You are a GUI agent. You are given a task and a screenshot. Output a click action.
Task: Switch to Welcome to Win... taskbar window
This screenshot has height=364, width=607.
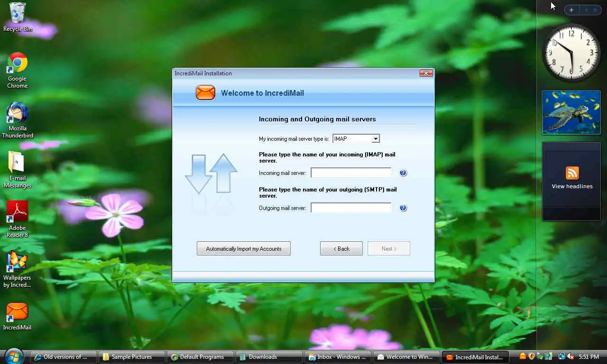pos(406,357)
